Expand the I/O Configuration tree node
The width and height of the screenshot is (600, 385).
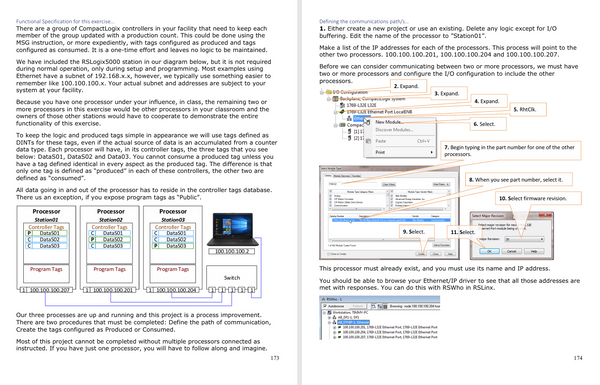(322, 92)
